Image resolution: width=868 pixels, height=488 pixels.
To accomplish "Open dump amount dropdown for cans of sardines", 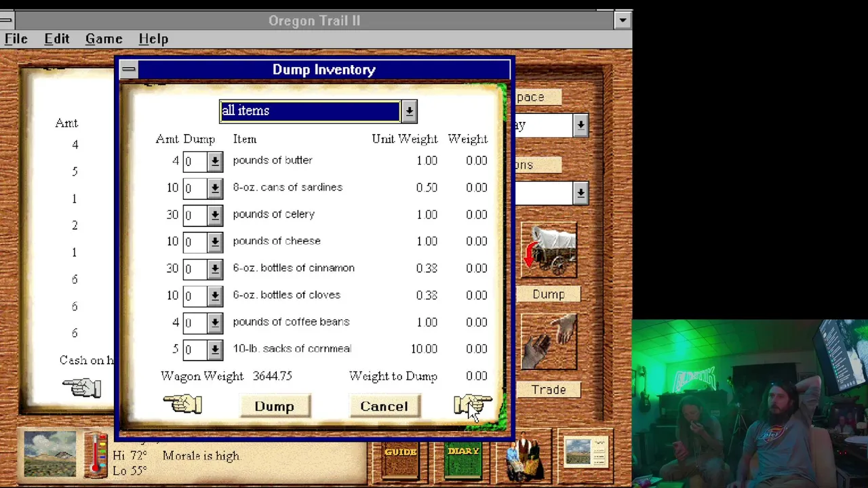I will coord(215,188).
